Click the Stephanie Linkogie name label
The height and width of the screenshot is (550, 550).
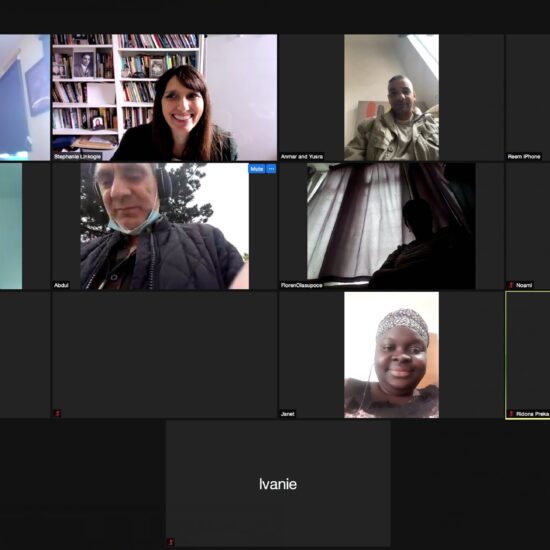click(78, 156)
